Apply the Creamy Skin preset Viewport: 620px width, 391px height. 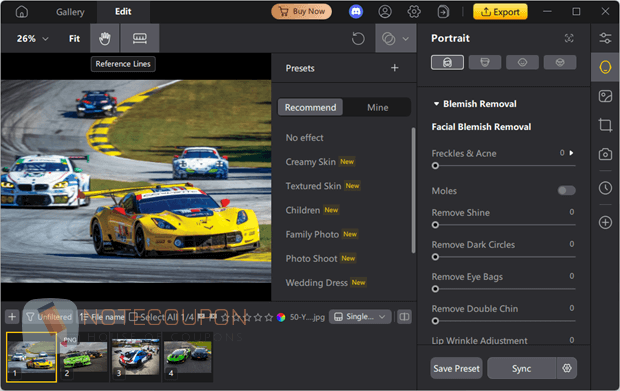311,162
